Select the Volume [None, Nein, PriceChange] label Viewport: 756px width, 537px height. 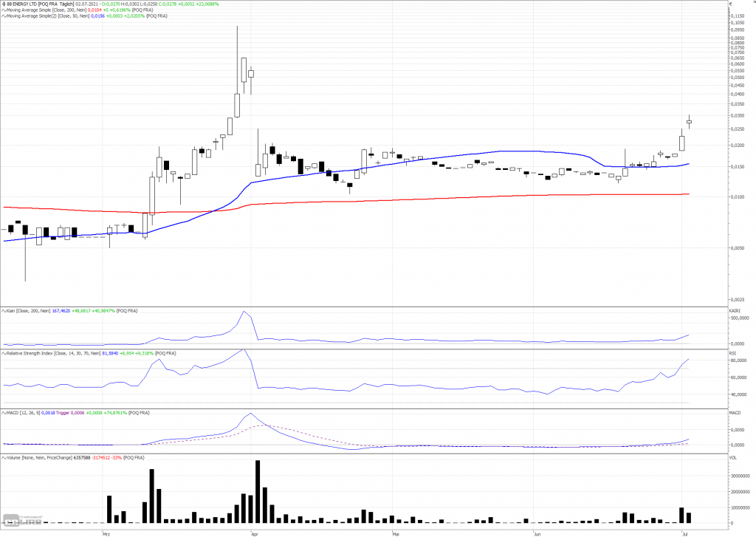pyautogui.click(x=40, y=458)
